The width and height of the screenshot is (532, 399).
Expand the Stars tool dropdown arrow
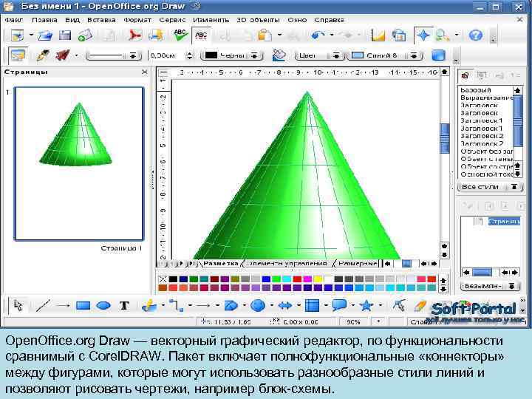381,306
